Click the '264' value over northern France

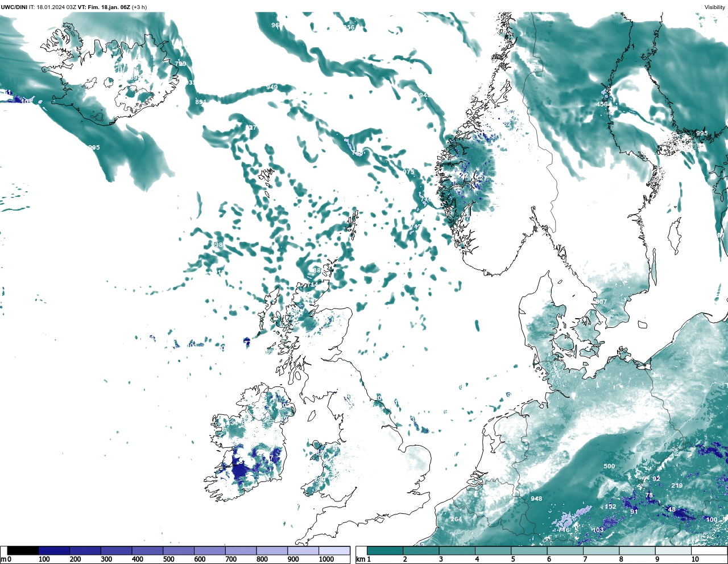point(456,519)
